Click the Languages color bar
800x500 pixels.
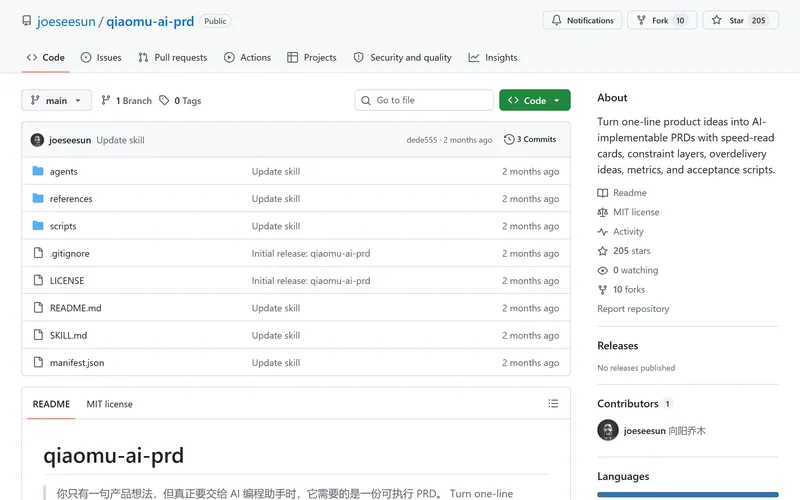pyautogui.click(x=688, y=494)
